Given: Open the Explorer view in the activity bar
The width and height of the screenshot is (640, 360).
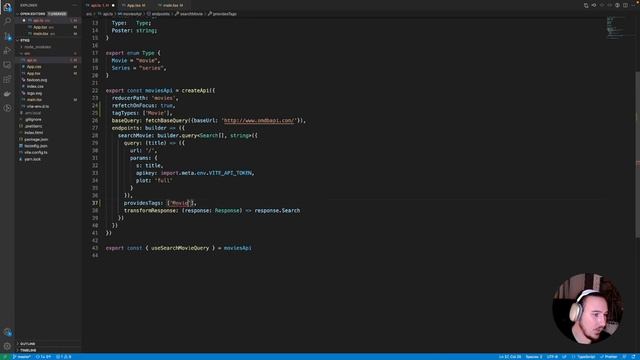Looking at the screenshot, I should (x=7, y=7).
